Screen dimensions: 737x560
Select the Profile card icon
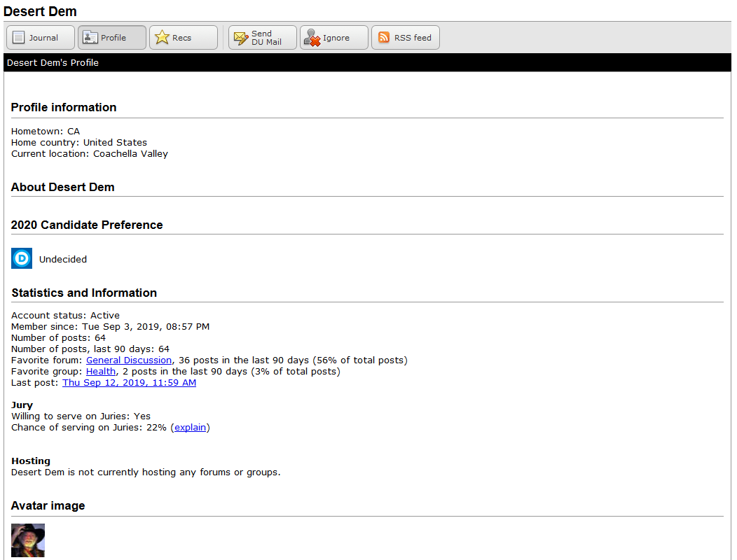tap(90, 38)
